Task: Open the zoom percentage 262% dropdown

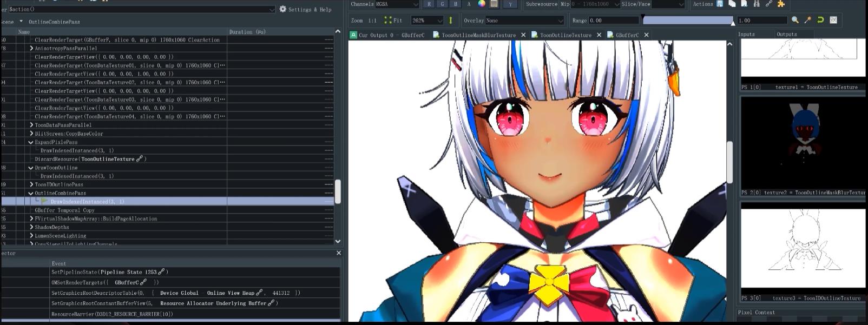Action: (428, 21)
